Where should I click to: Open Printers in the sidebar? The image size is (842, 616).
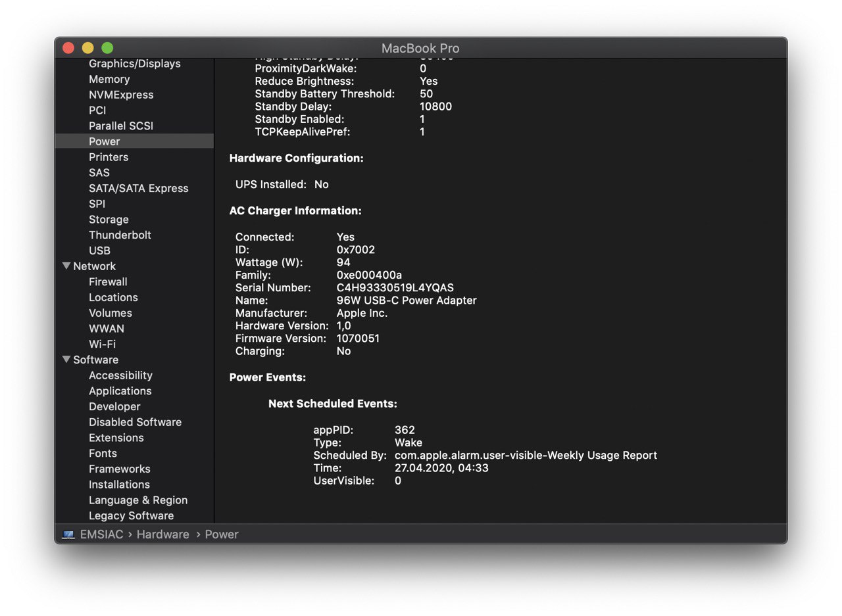[109, 157]
